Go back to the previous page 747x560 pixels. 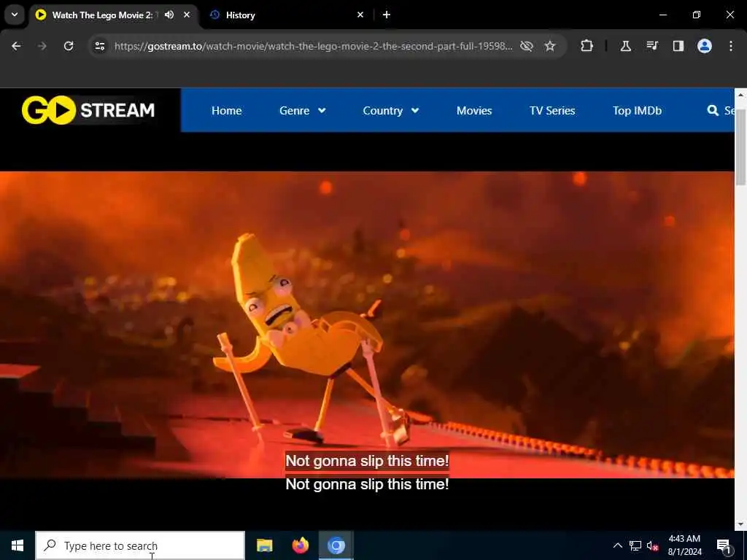click(x=16, y=46)
